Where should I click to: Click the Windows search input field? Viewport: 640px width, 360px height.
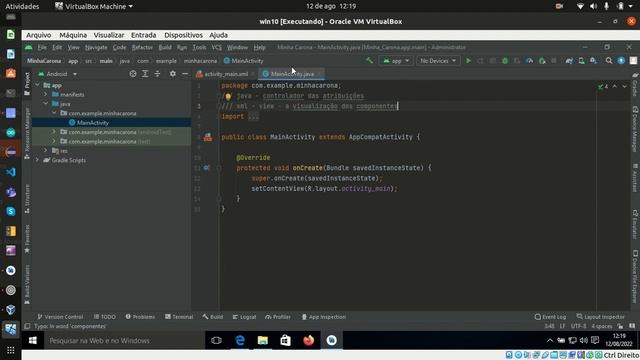tap(123, 340)
